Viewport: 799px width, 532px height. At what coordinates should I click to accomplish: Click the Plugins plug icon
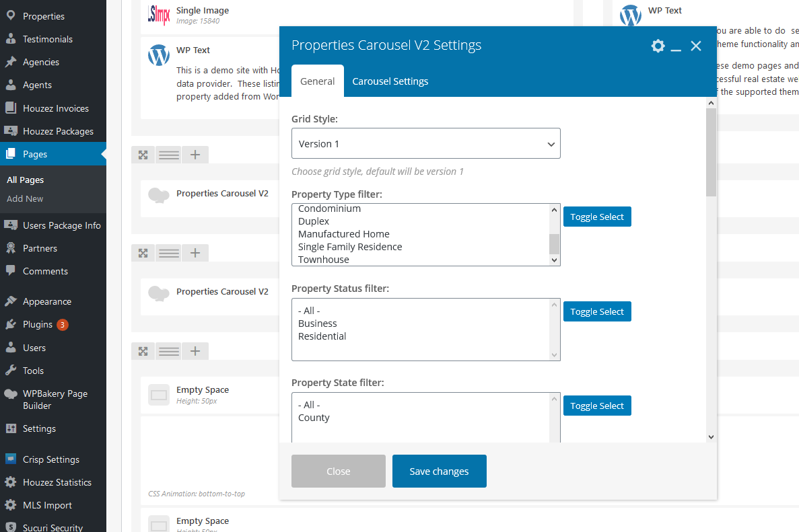point(11,324)
